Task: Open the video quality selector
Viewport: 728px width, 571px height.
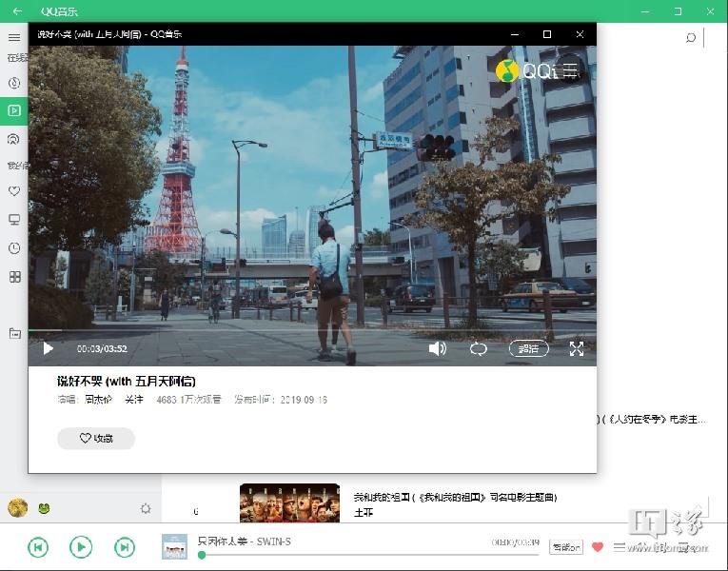Action: pos(528,348)
